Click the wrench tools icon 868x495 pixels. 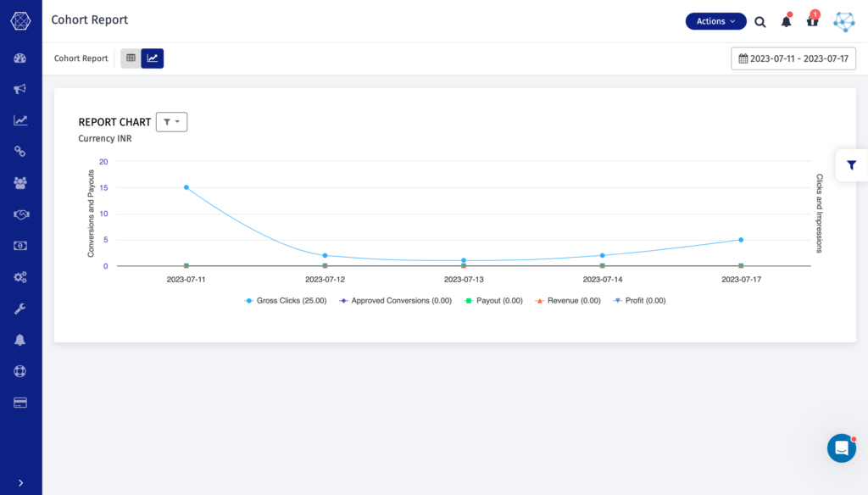(19, 308)
